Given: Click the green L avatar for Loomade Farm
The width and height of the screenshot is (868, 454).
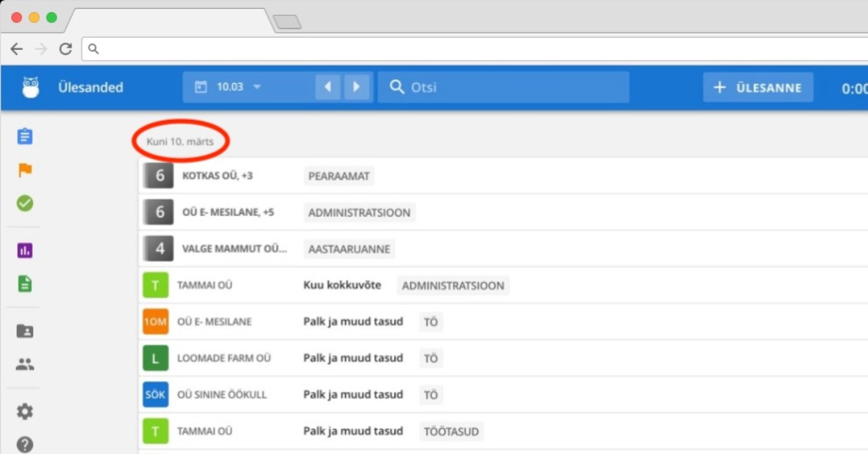Looking at the screenshot, I should click(x=156, y=359).
